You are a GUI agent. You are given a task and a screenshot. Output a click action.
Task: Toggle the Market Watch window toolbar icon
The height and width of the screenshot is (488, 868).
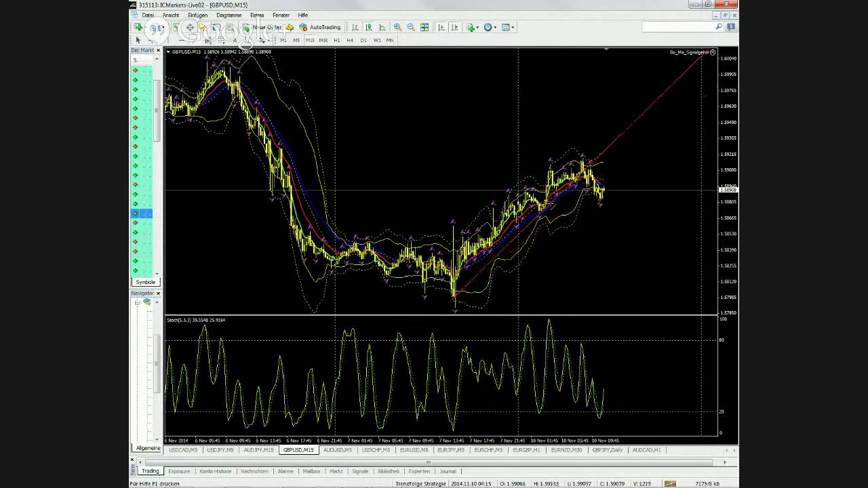pyautogui.click(x=176, y=27)
